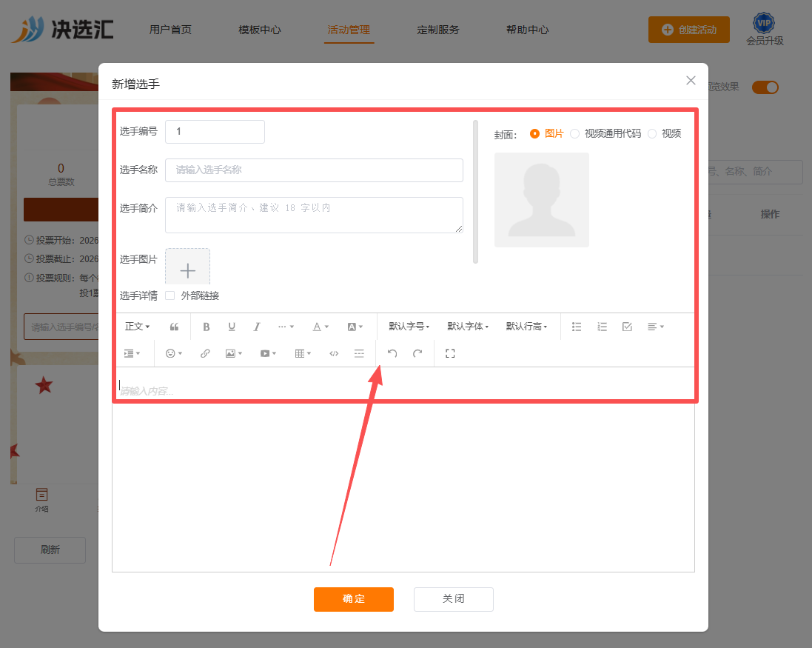
Task: Add a contestant picture with the plus box
Action: 187,267
